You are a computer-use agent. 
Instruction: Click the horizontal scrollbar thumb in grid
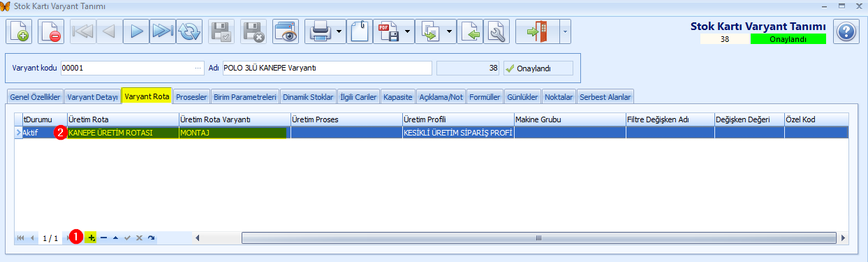(x=538, y=238)
